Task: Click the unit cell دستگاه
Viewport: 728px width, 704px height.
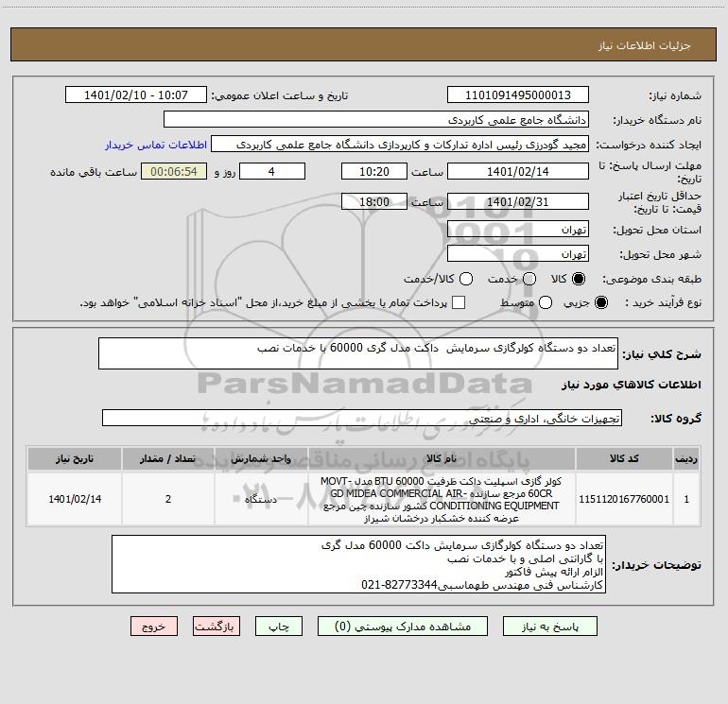Action: click(261, 499)
